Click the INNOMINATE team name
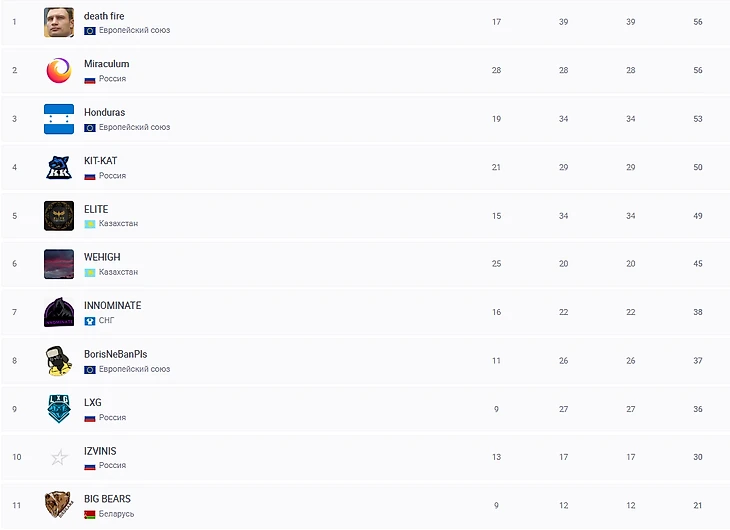The height and width of the screenshot is (530, 730). [113, 306]
